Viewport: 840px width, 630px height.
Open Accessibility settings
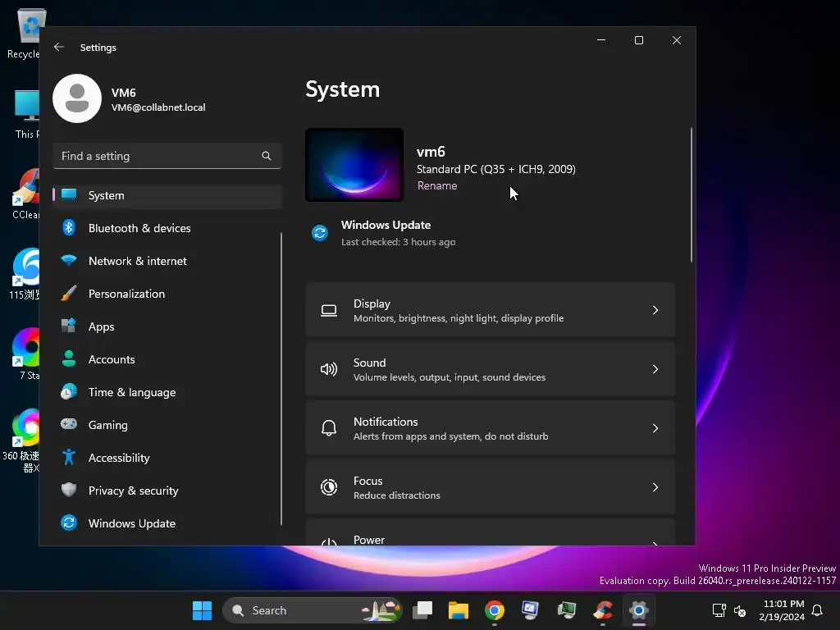tap(167, 458)
